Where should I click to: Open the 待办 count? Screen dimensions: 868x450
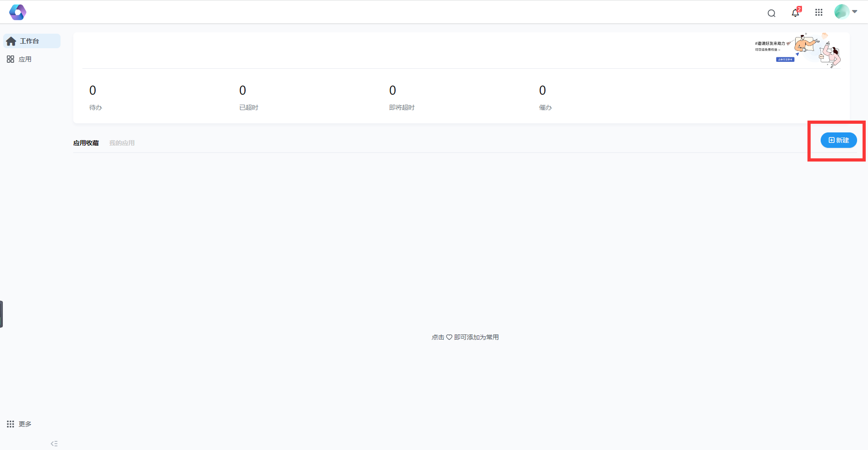point(93,91)
